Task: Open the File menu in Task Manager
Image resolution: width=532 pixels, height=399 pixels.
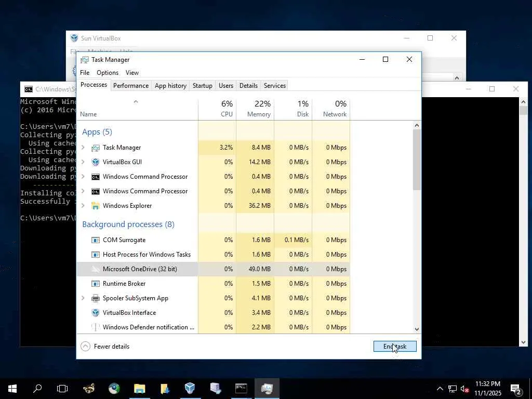Action: pyautogui.click(x=85, y=73)
